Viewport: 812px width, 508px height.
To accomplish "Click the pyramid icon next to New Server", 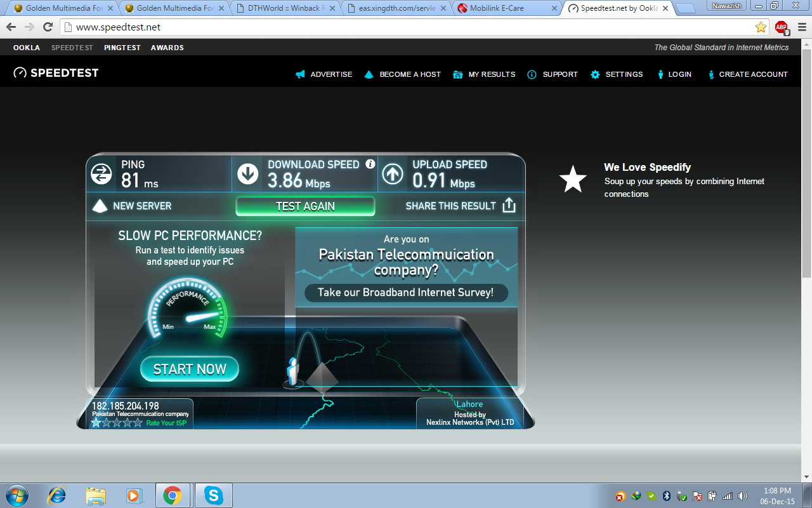I will tap(100, 206).
